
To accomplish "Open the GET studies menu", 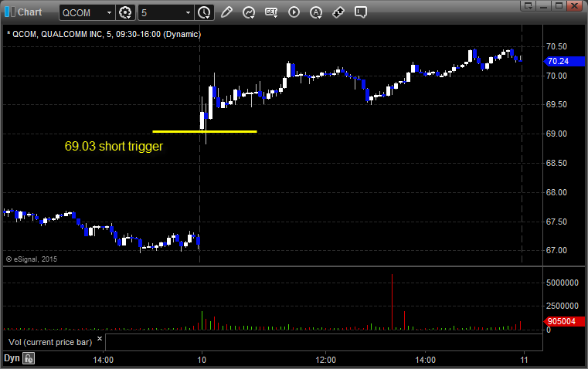I will 271,12.
